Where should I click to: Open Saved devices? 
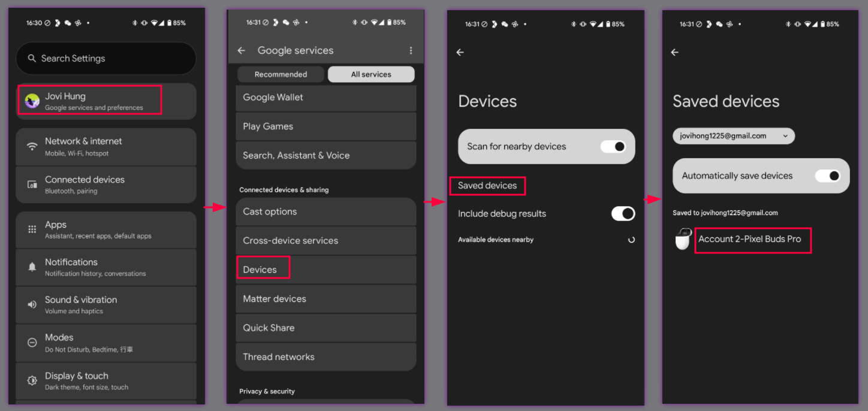[x=487, y=186]
